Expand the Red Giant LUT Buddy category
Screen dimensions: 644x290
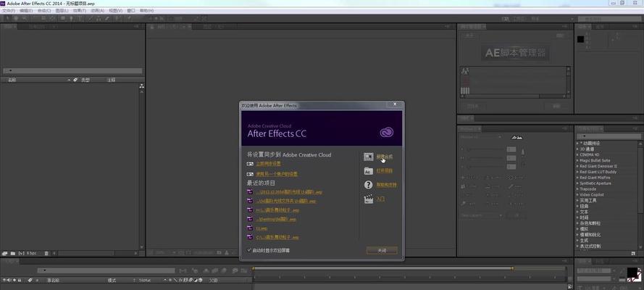pos(577,172)
